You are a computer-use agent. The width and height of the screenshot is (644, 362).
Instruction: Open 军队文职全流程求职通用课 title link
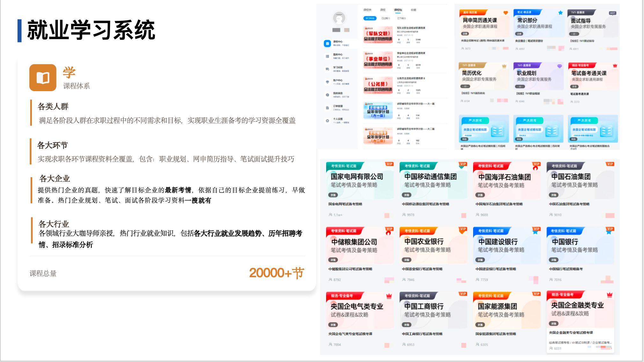point(411,28)
